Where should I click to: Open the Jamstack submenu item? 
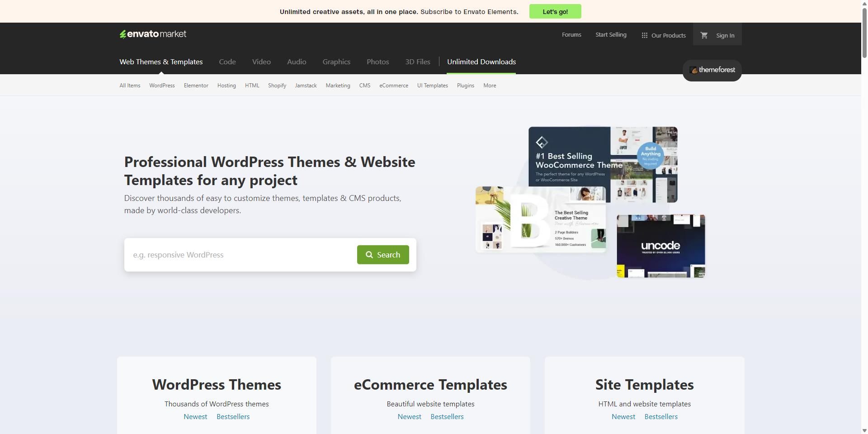(x=306, y=86)
